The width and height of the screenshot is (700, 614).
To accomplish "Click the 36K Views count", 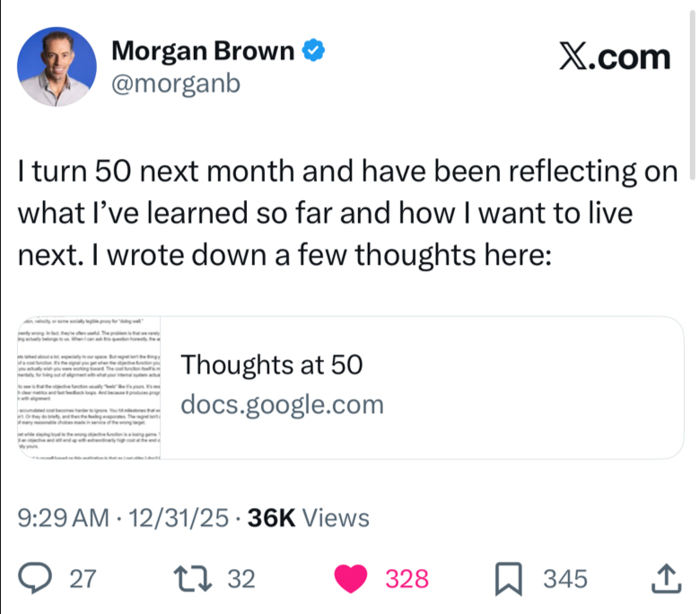I will click(309, 518).
